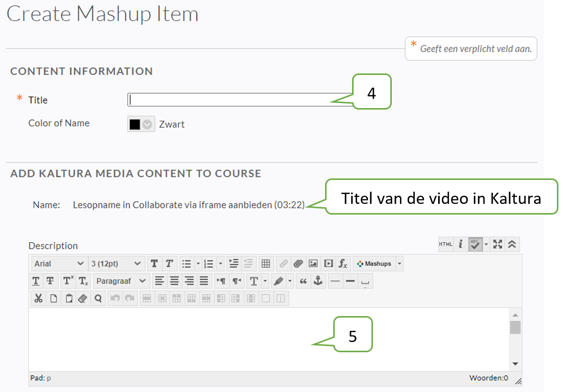The width and height of the screenshot is (563, 392).
Task: Cut selected text with scissors icon
Action: (38, 298)
